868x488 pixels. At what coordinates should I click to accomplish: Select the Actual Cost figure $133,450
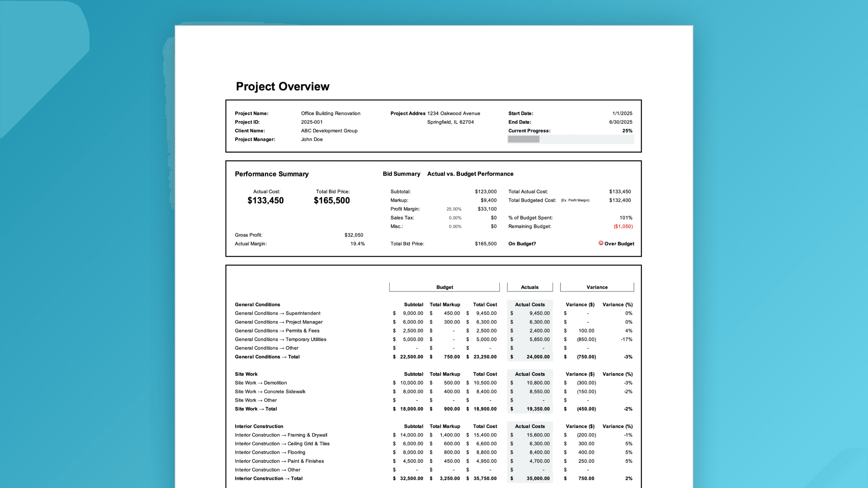pos(266,200)
